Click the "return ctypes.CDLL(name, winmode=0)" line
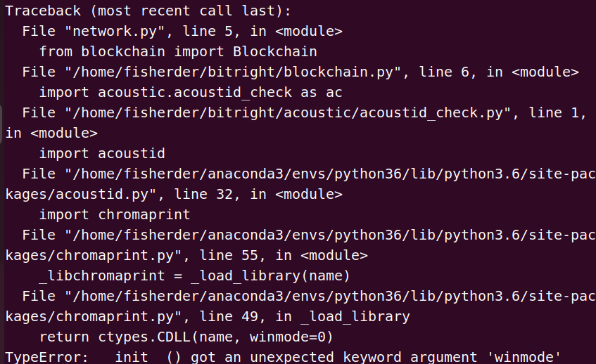 186,337
